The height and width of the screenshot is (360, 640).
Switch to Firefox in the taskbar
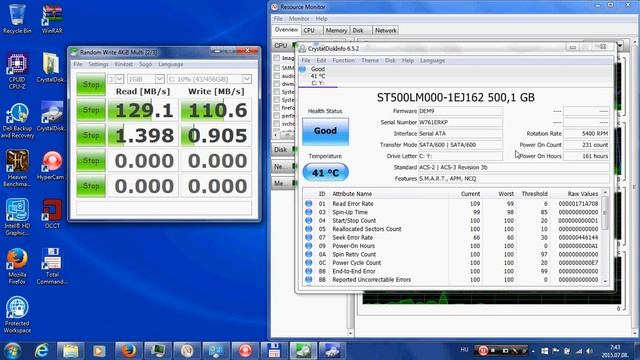(128, 351)
